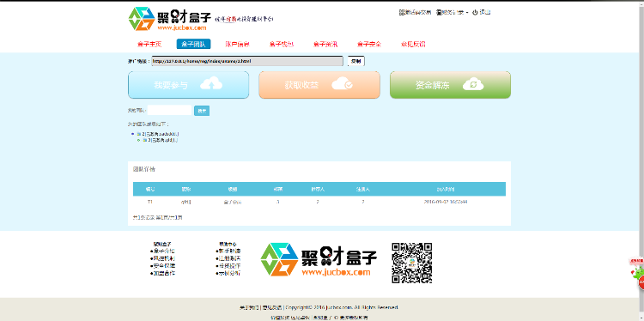644x321 pixels.
Task: Click the large footer 聚财盒子 logo
Action: pyautogui.click(x=319, y=260)
